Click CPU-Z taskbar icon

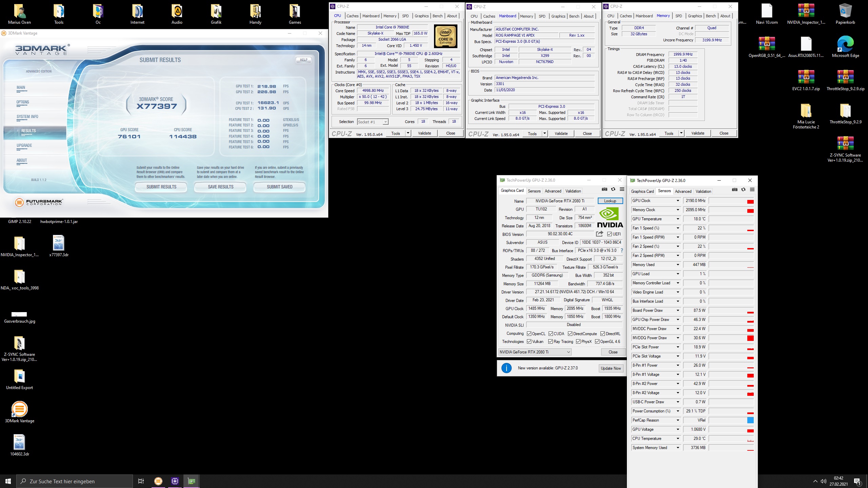click(175, 481)
